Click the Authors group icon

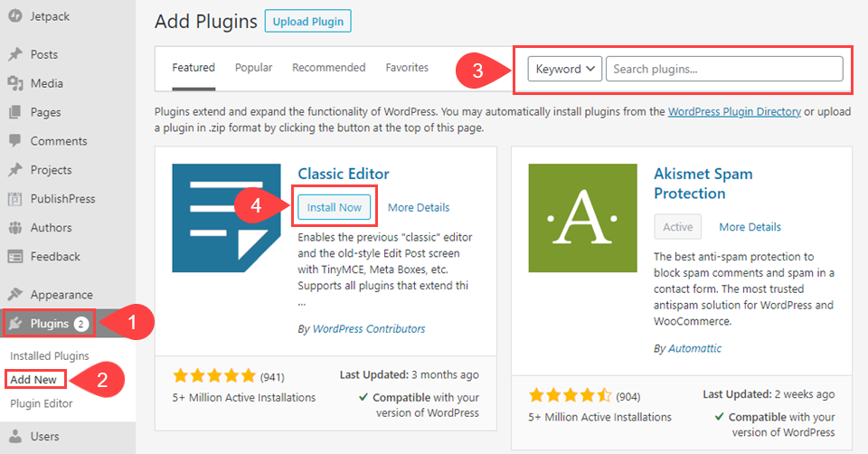click(x=14, y=228)
